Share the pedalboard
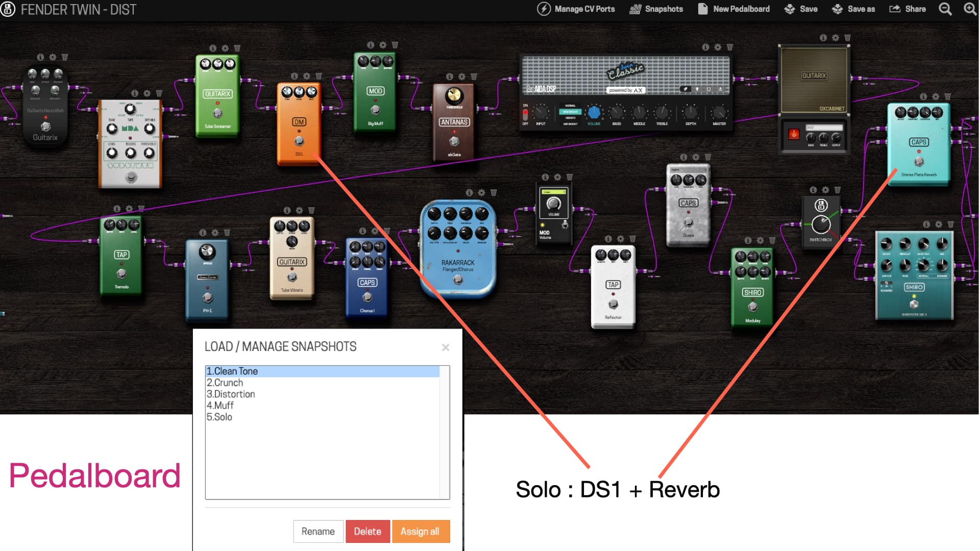 [907, 9]
